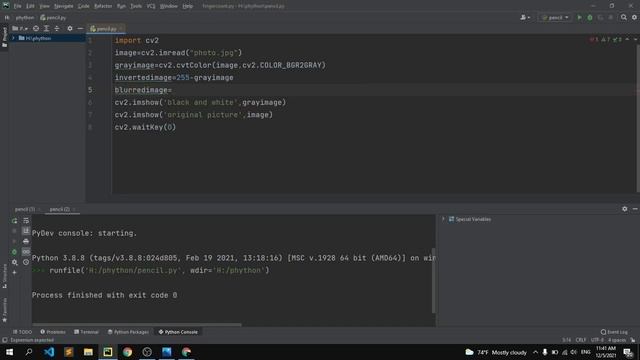Open the TODO tool window
Screen dimensions: 640x360
[22, 332]
